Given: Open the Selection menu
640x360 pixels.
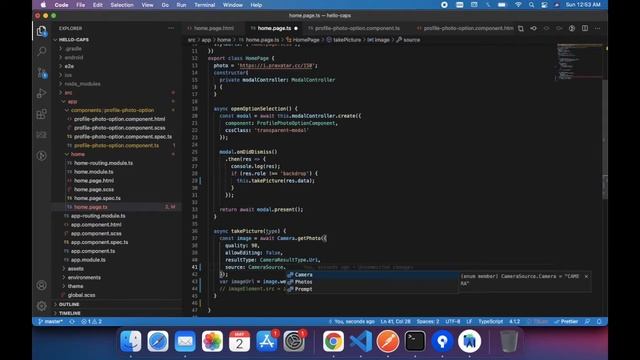Looking at the screenshot, I should [x=122, y=5].
